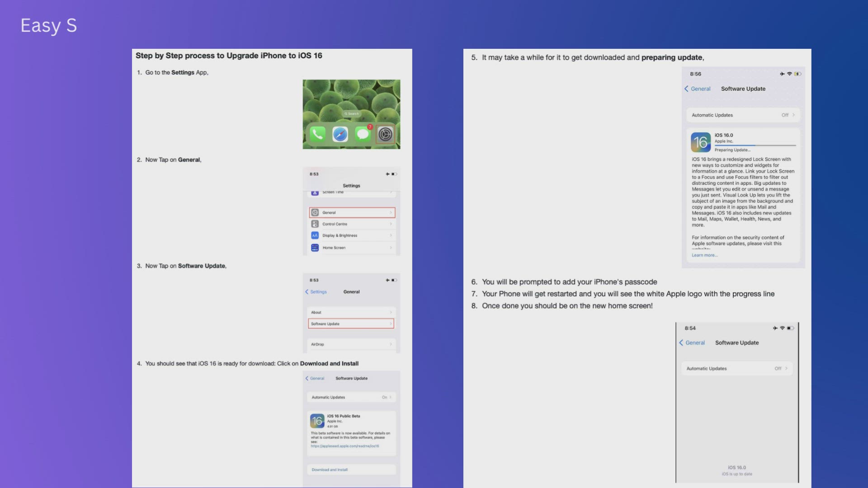The height and width of the screenshot is (488, 868).
Task: Tap General back link on 8:54 screen
Action: pos(692,343)
